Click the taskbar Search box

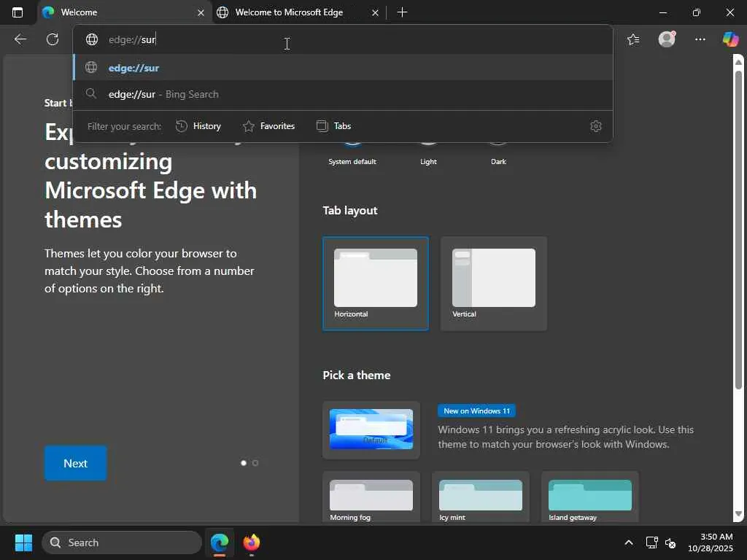click(122, 542)
